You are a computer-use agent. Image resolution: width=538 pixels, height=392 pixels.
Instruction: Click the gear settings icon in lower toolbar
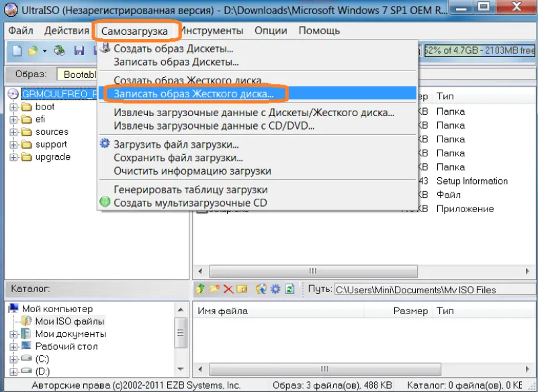[x=275, y=289]
